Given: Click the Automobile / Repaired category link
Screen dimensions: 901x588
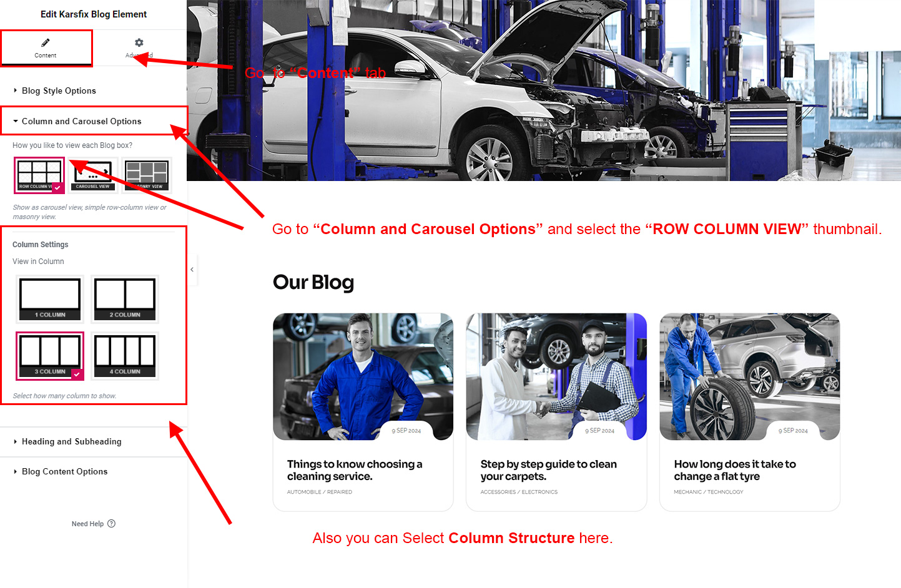Looking at the screenshot, I should [320, 492].
